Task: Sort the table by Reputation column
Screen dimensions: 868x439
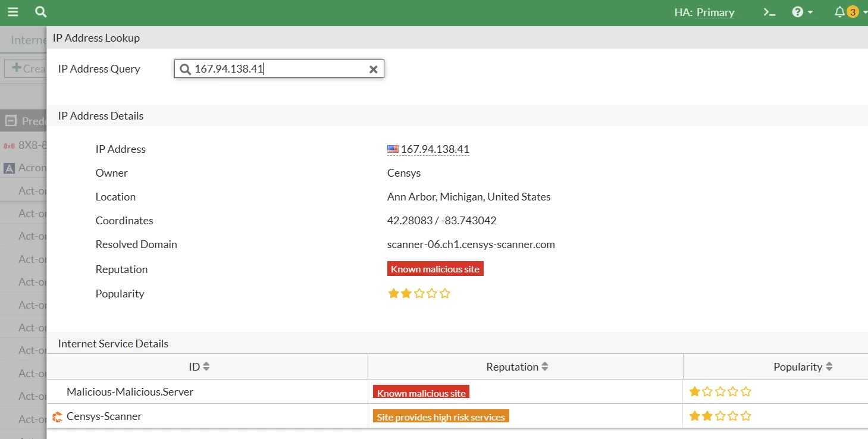Action: (x=517, y=367)
